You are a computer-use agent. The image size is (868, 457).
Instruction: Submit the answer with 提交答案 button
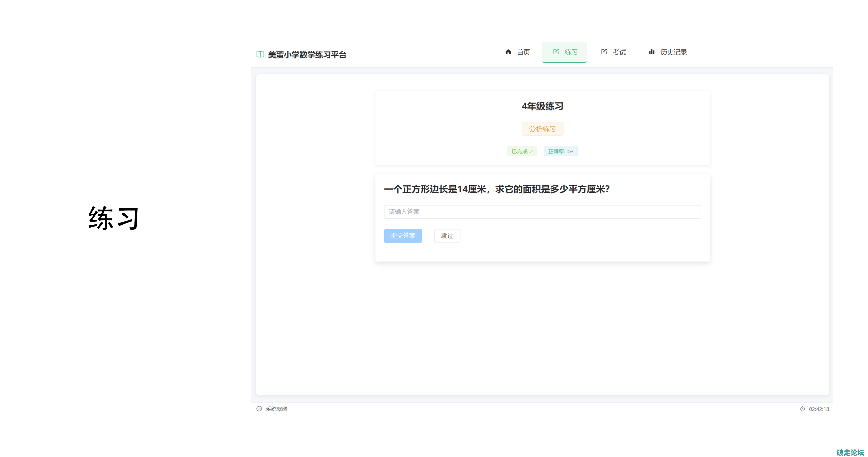tap(403, 236)
